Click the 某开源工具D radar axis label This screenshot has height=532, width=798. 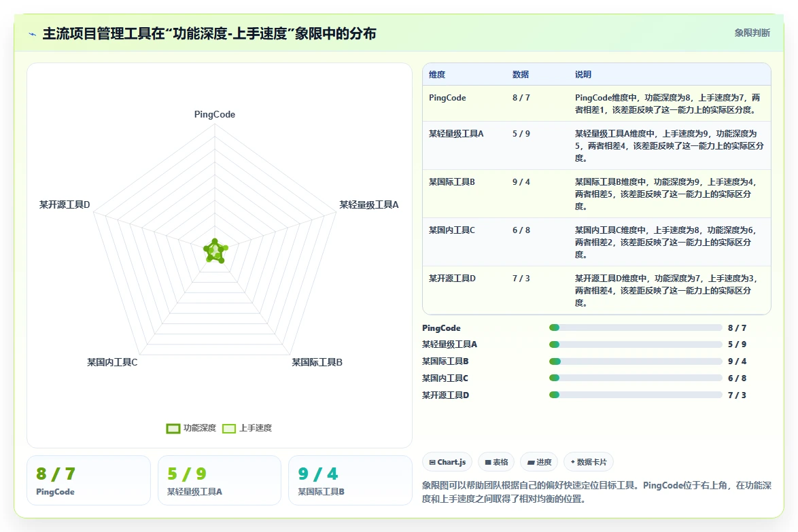coord(65,205)
